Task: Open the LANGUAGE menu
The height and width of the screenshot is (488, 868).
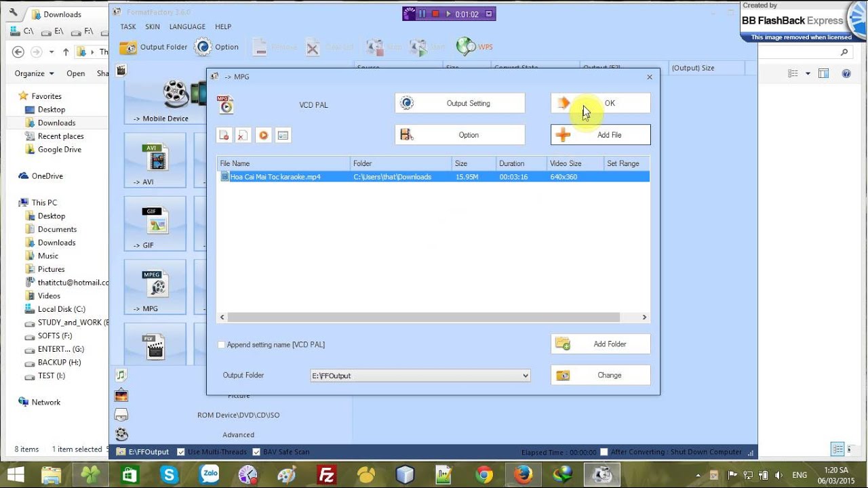Action: (x=187, y=26)
